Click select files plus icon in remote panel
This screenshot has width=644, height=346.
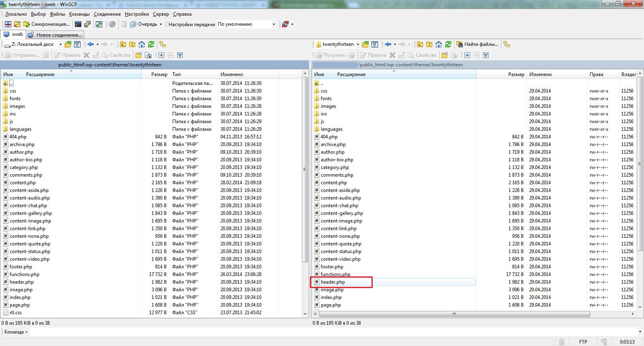[467, 55]
